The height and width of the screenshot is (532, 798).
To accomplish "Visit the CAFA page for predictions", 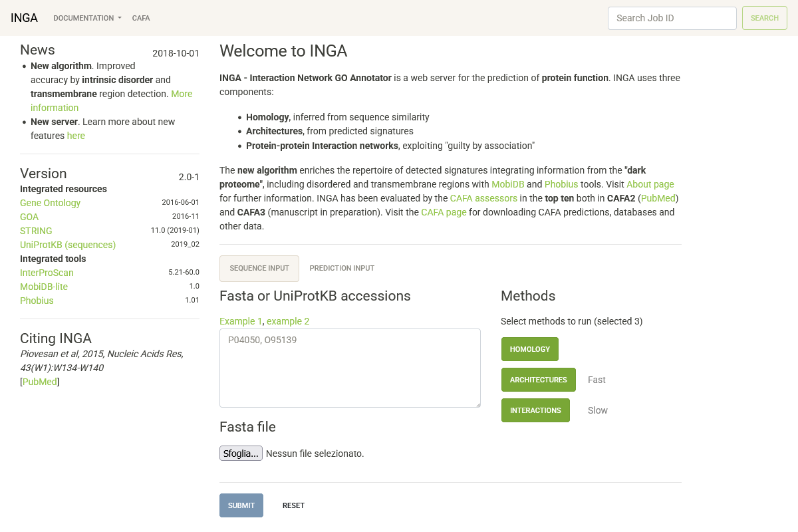I will (444, 212).
